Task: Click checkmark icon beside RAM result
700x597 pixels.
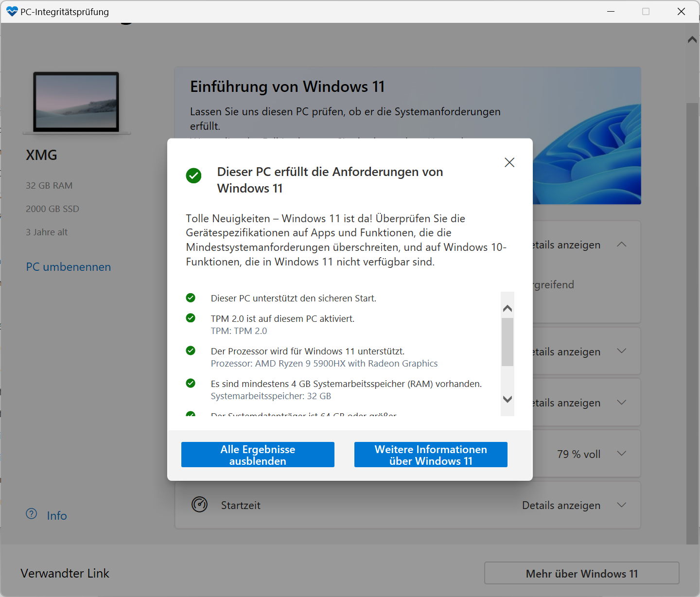Action: tap(191, 383)
